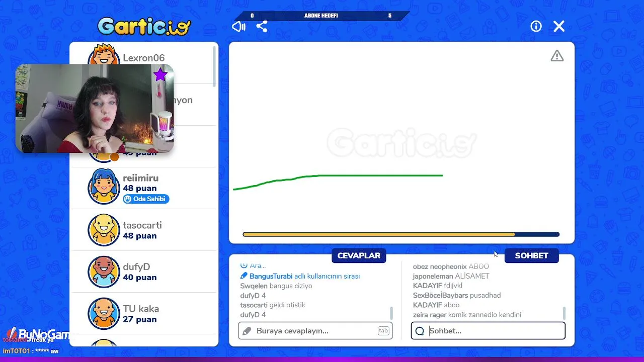
Task: Click the round timer progress bar
Action: click(401, 234)
